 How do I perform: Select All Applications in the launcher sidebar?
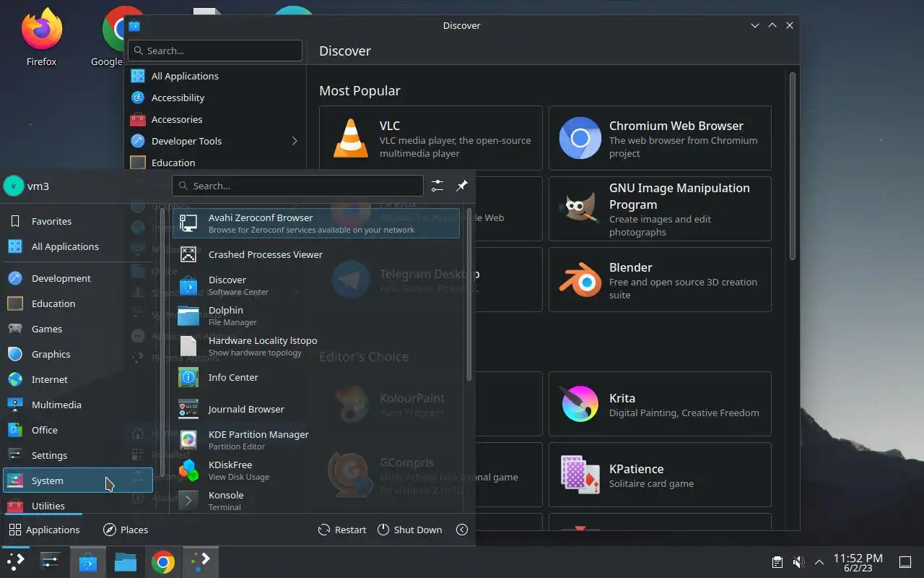point(78,246)
